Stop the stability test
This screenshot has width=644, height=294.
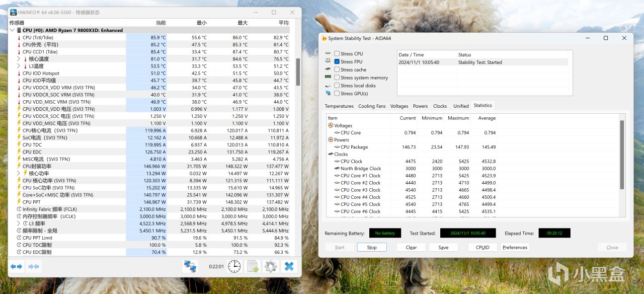click(372, 247)
